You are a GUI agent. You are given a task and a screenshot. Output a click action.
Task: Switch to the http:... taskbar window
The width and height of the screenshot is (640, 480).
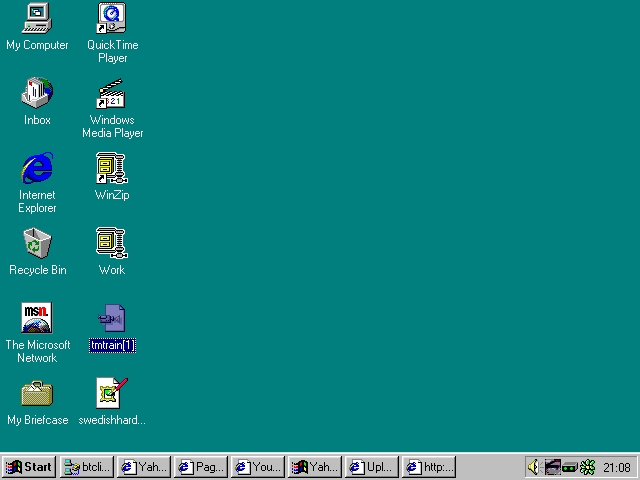428,467
